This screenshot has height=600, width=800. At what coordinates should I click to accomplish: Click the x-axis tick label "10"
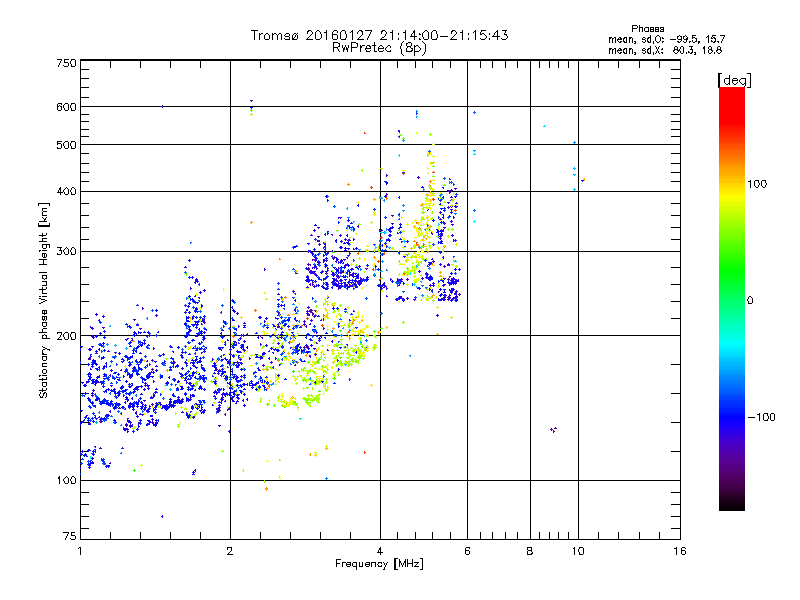click(578, 551)
